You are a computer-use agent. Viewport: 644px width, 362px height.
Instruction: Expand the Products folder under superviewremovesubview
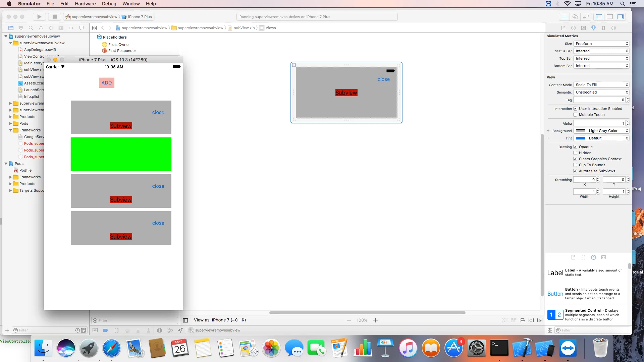(x=10, y=117)
